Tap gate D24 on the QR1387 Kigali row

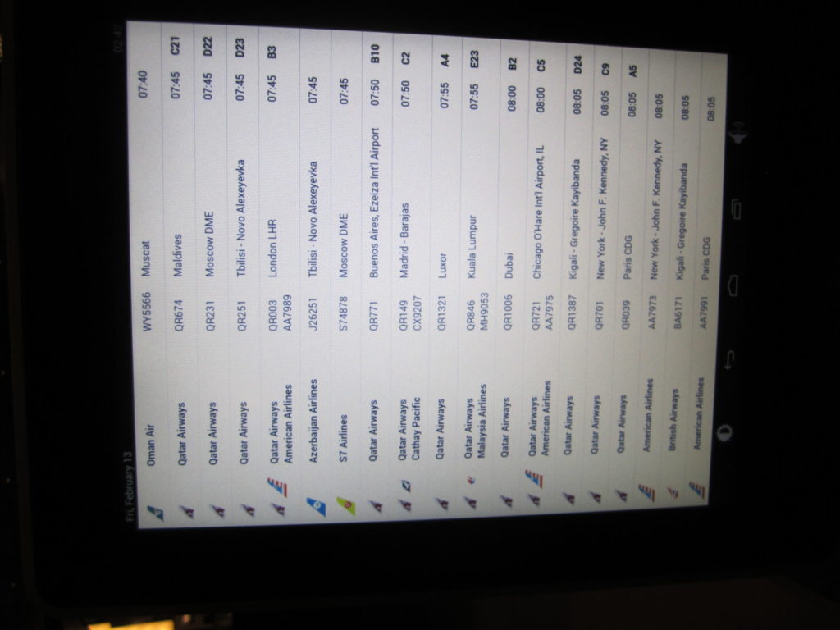tap(577, 65)
